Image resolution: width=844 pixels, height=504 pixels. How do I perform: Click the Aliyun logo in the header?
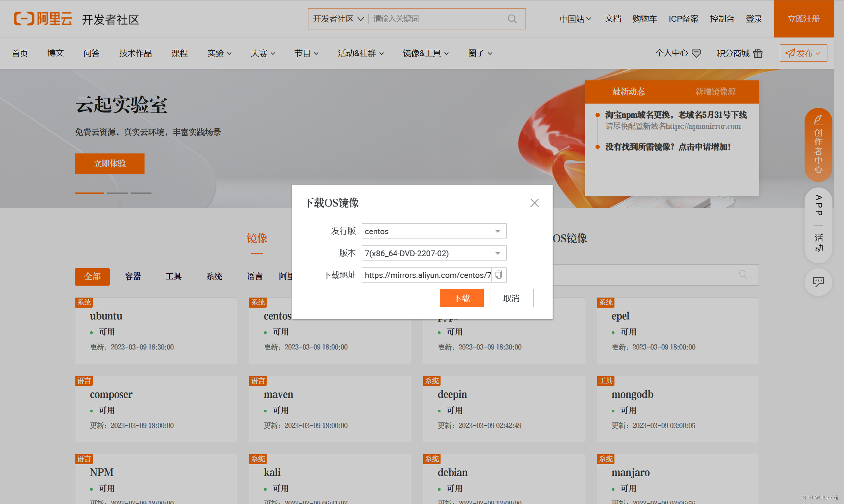[x=43, y=19]
